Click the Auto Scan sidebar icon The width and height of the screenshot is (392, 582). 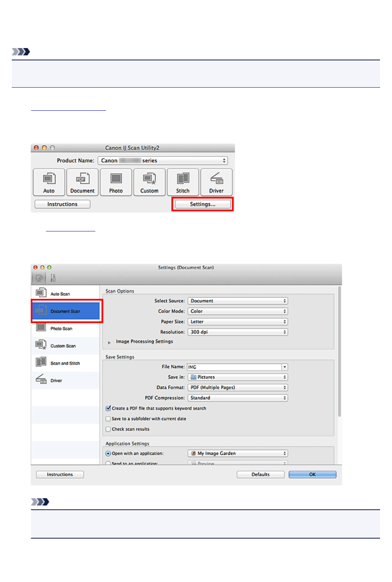41,293
